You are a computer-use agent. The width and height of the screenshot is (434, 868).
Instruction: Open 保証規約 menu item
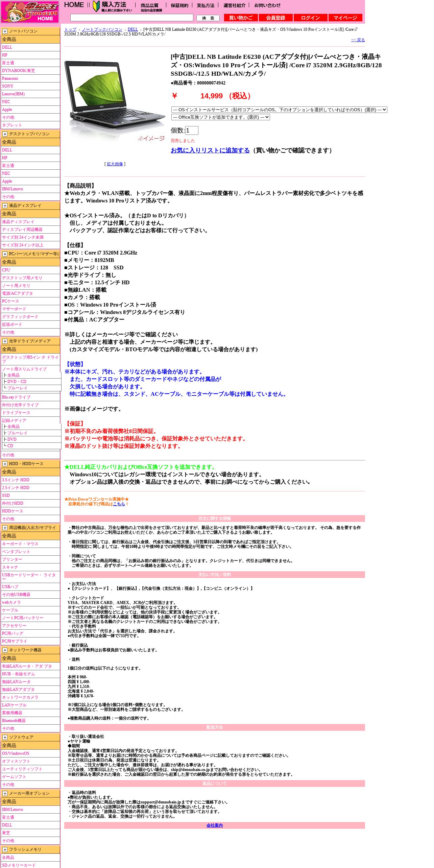[x=179, y=5]
